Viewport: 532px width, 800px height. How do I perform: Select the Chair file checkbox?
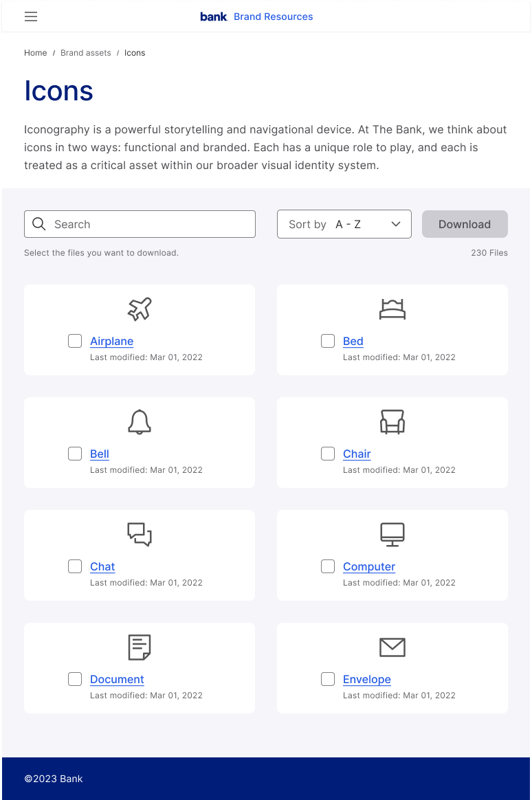coord(328,454)
